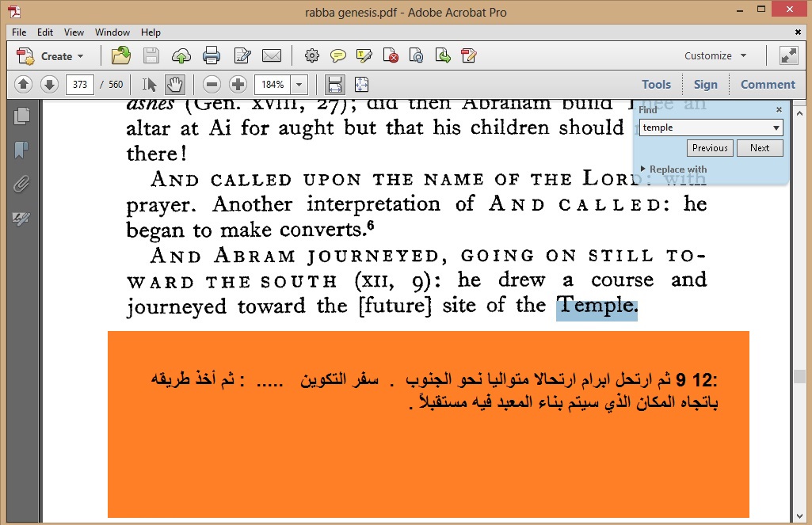
Task: Open a file with the folder icon
Action: coord(120,55)
